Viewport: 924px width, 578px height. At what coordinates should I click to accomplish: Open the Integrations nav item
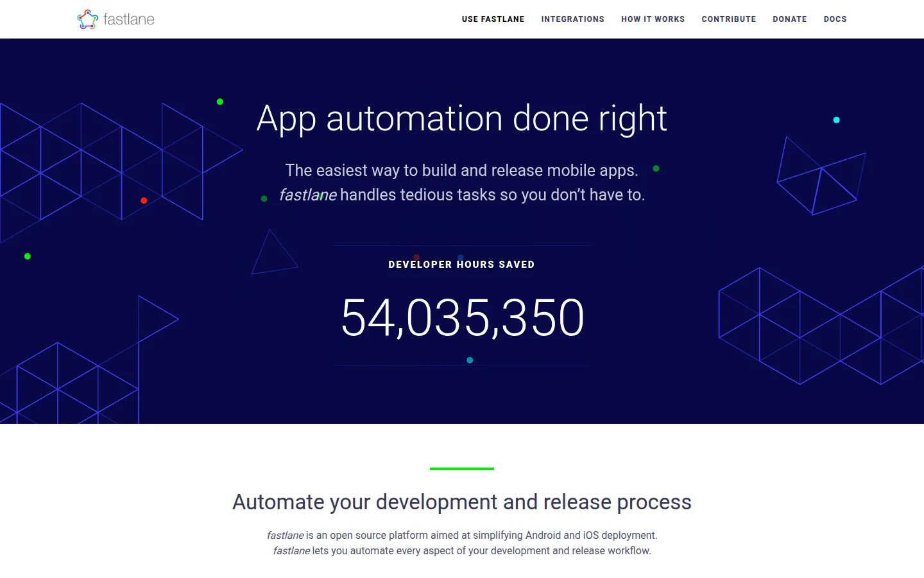[572, 19]
